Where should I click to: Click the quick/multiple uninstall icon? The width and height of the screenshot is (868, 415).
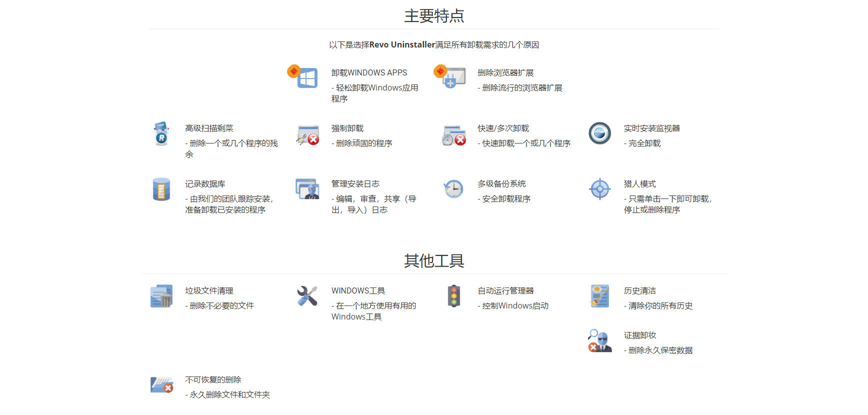click(454, 135)
